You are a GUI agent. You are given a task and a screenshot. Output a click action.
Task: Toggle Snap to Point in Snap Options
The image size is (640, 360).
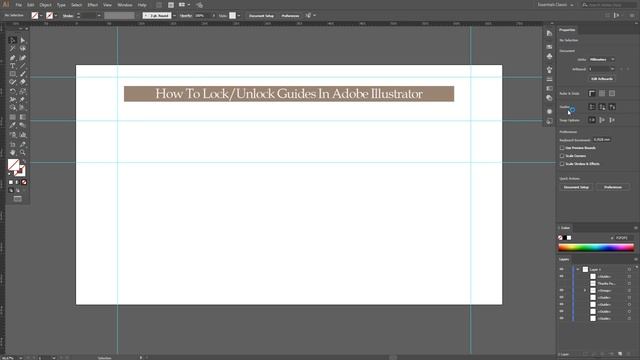click(592, 120)
